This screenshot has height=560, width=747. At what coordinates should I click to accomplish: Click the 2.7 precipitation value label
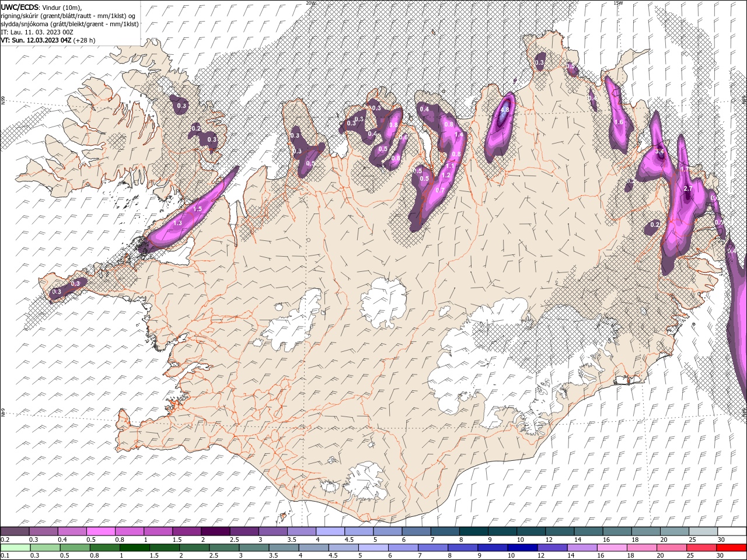(x=687, y=188)
